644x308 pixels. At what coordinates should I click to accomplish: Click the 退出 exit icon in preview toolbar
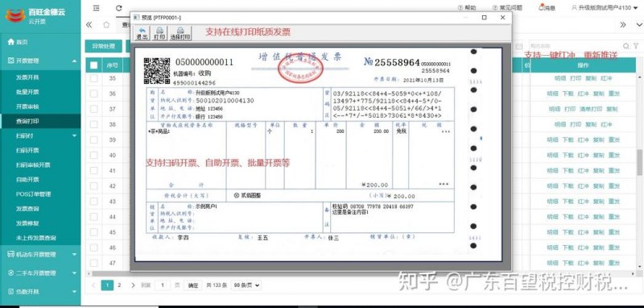142,33
